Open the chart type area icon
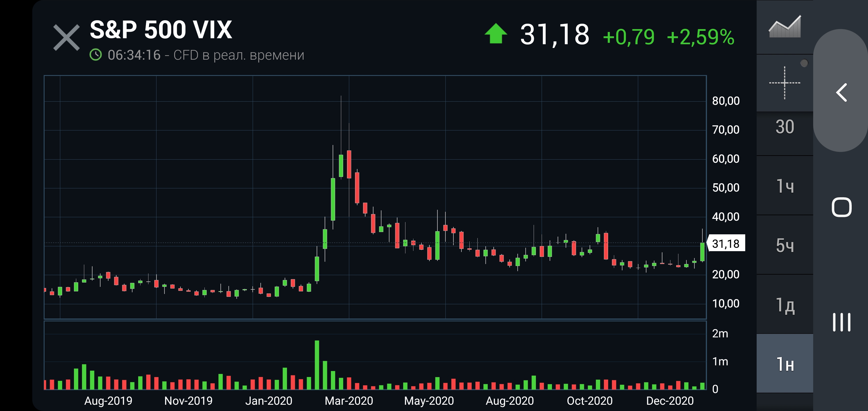This screenshot has height=411, width=868. pyautogui.click(x=784, y=27)
